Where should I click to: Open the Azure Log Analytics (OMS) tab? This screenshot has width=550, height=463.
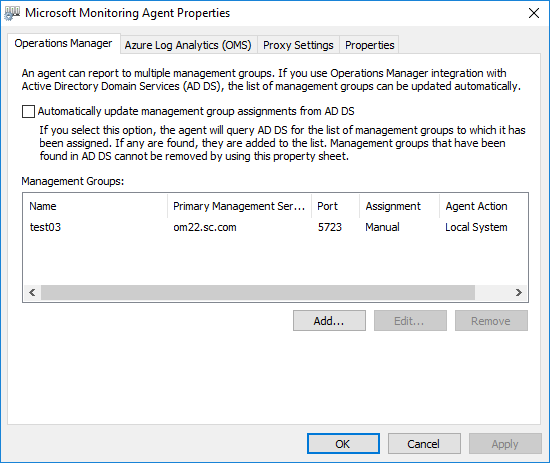pyautogui.click(x=188, y=45)
